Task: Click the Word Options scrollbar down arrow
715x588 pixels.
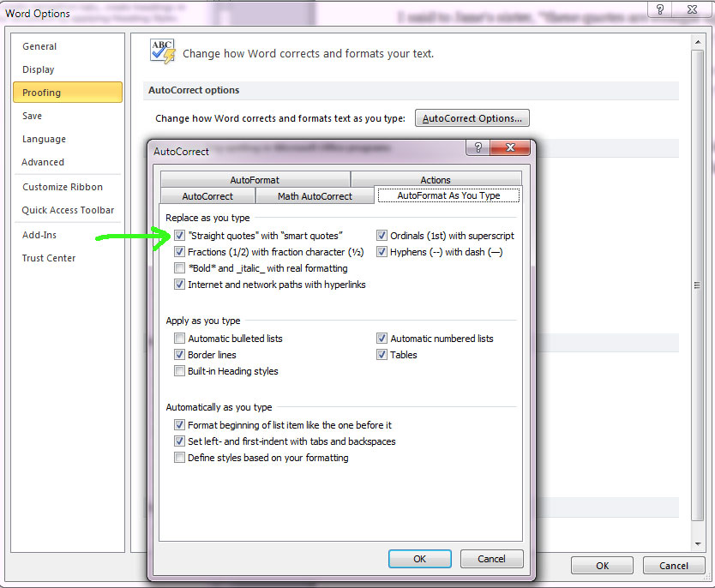Action: point(697,543)
